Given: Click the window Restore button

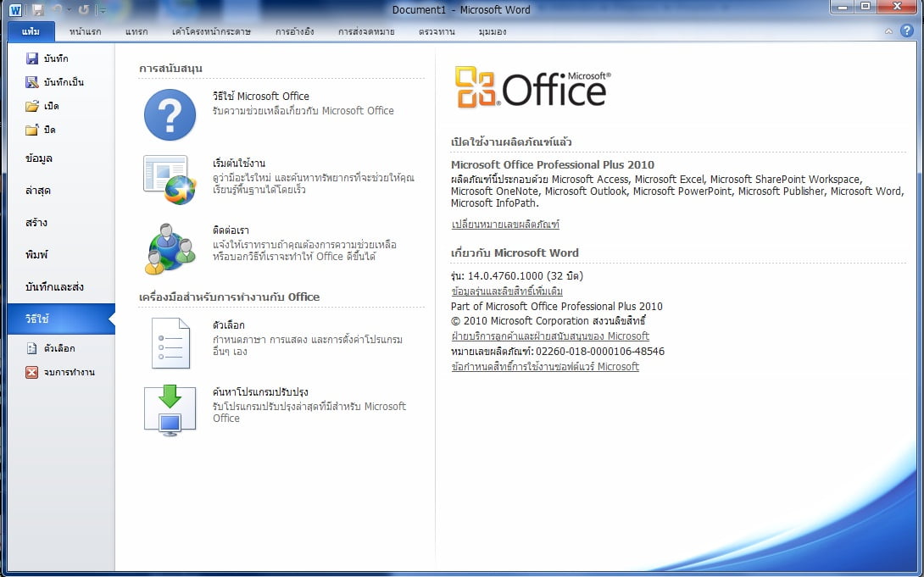Looking at the screenshot, I should pos(866,7).
